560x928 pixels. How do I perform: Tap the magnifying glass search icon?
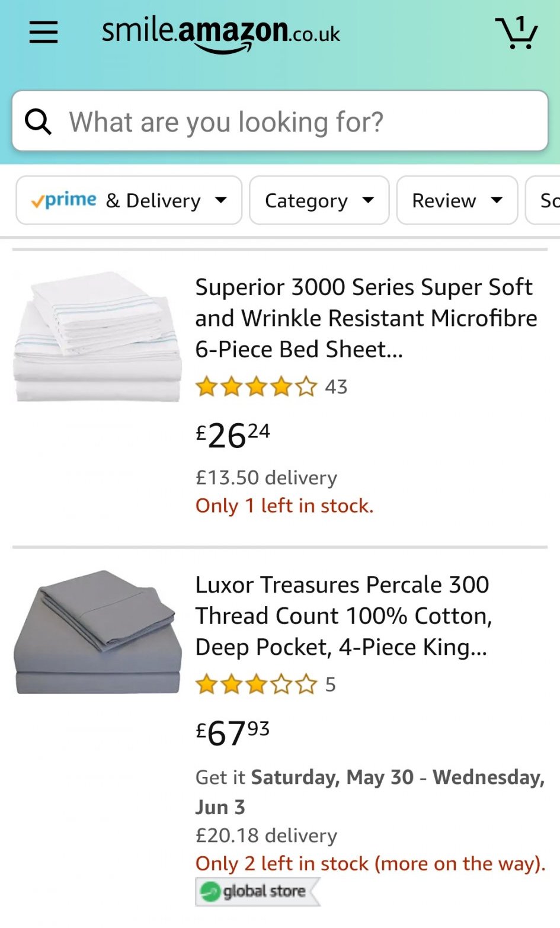(x=39, y=121)
